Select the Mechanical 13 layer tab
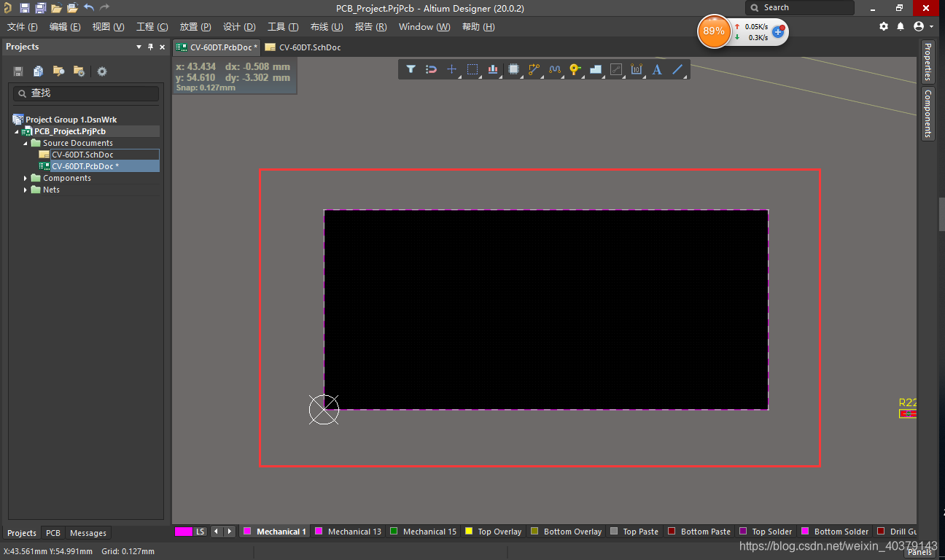 pyautogui.click(x=348, y=532)
